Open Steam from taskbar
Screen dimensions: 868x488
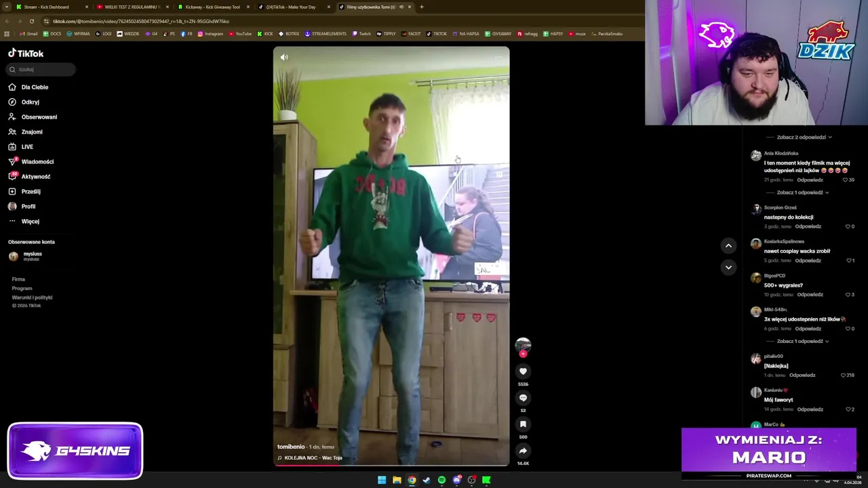[x=427, y=480]
